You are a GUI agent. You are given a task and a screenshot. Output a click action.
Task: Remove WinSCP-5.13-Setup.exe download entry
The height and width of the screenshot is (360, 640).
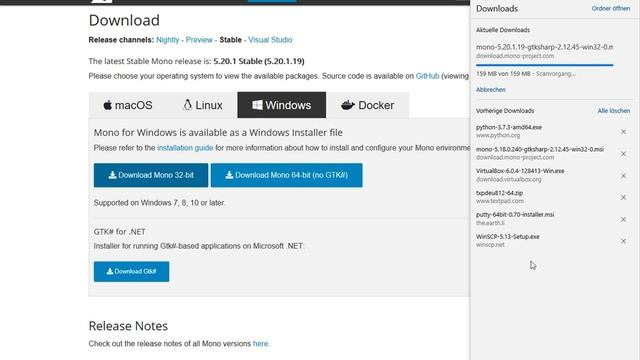[x=623, y=241]
